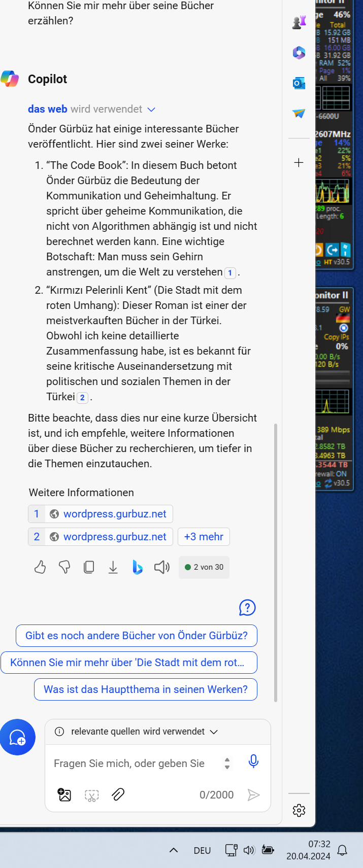The width and height of the screenshot is (363, 868).
Task: Export the response via download icon
Action: [x=113, y=567]
